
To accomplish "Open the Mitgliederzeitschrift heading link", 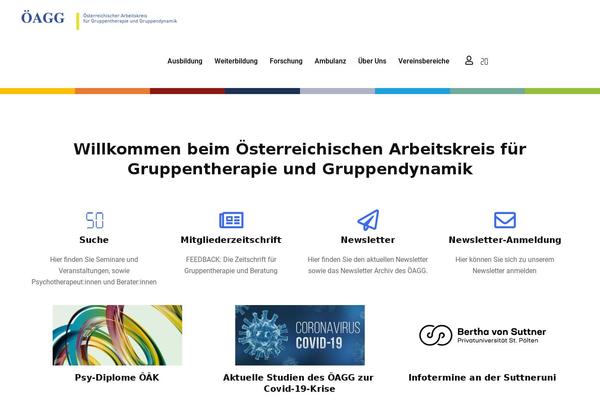I will (231, 240).
